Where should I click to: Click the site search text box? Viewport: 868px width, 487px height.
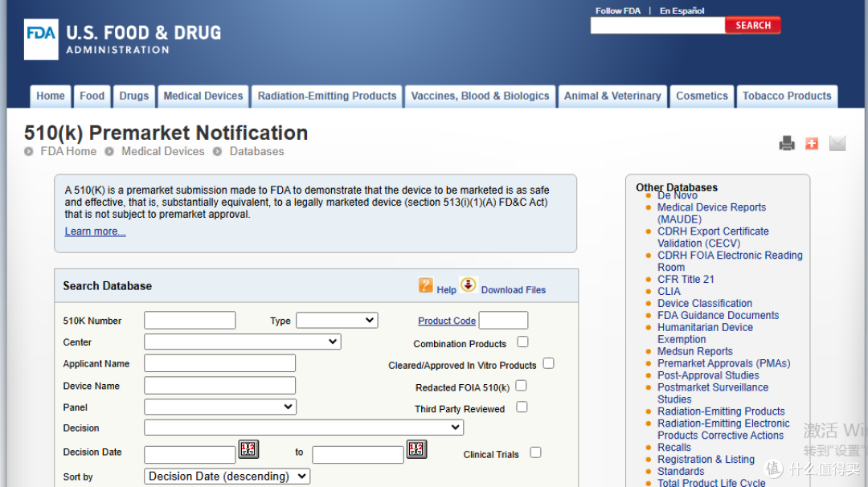point(657,26)
